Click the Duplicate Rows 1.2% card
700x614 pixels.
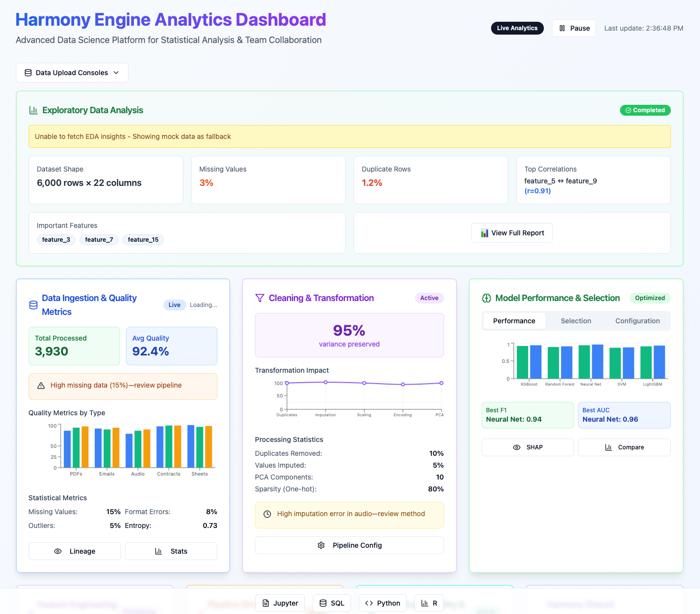tap(431, 180)
